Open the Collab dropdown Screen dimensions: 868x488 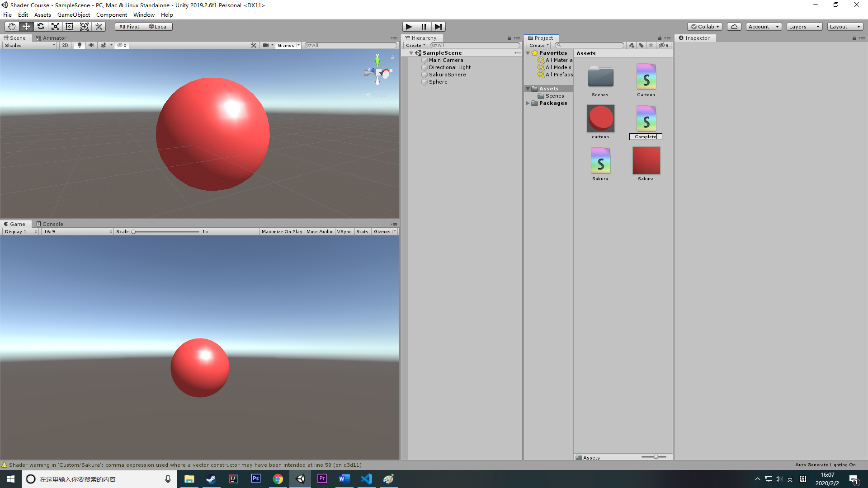point(705,27)
